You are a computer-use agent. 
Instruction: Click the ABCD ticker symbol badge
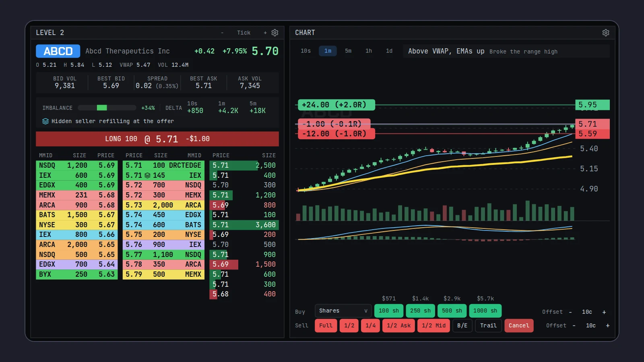58,51
